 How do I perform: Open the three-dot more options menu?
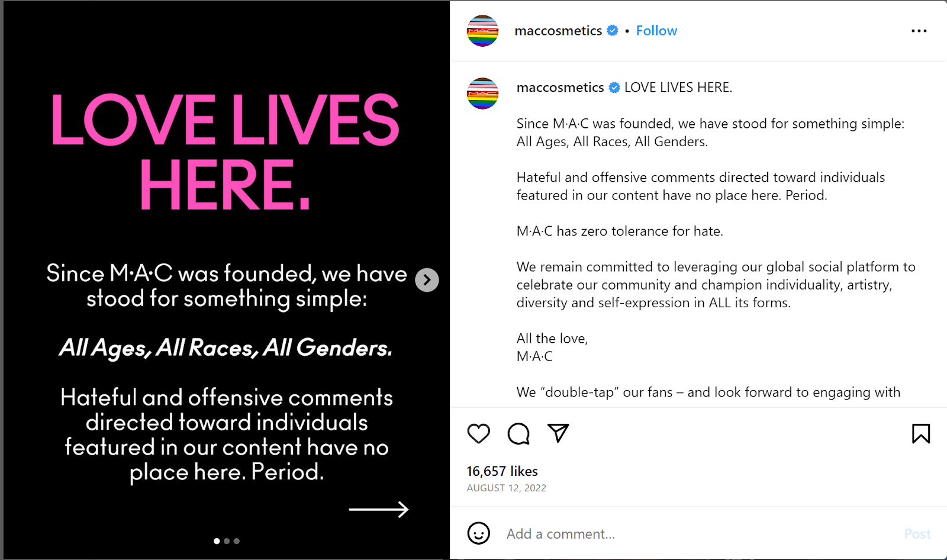[919, 31]
